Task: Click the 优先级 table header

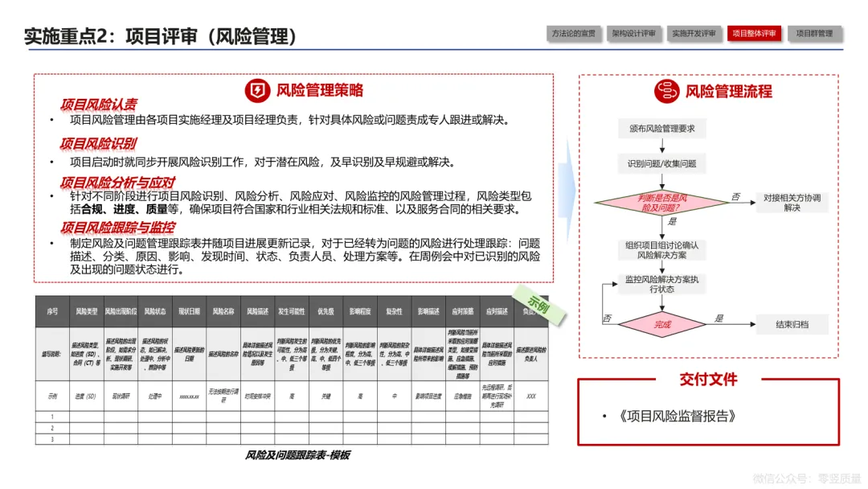Action: 326,312
